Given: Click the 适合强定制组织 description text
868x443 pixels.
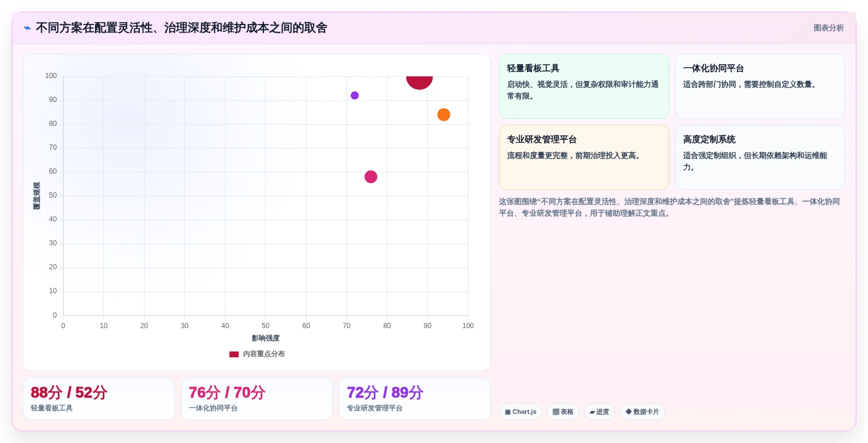Looking at the screenshot, I should point(755,161).
